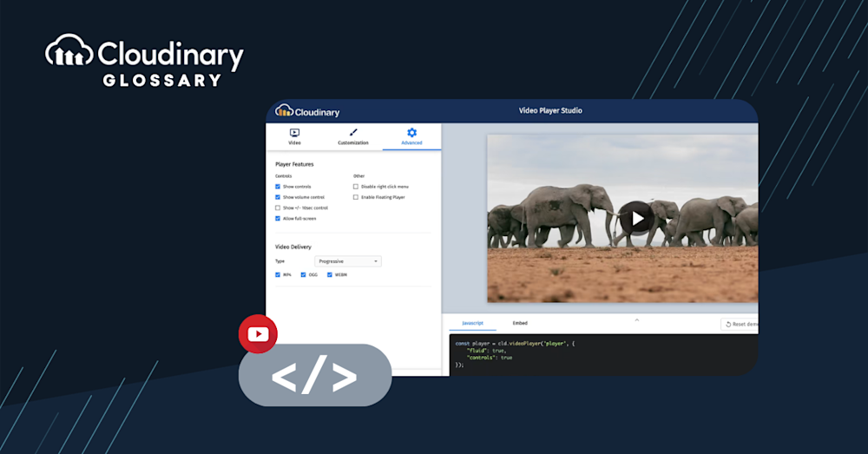Image resolution: width=868 pixels, height=454 pixels.
Task: Toggle the MP4 format checkbox
Action: [x=278, y=274]
